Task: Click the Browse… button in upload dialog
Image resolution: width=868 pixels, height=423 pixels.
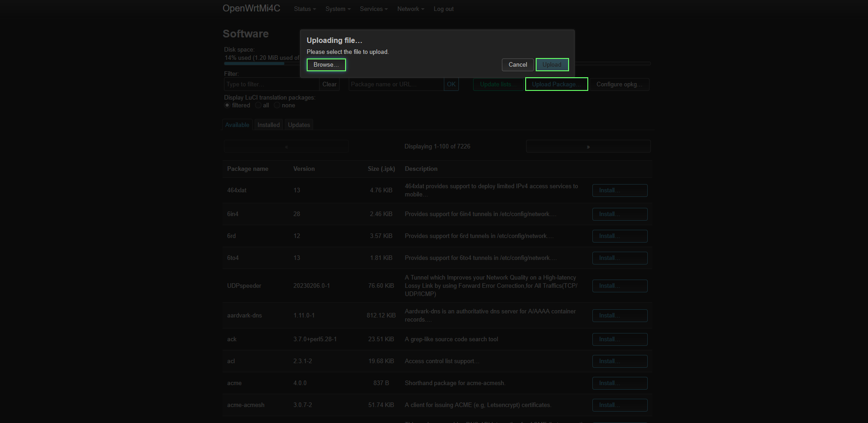Action: (326, 65)
